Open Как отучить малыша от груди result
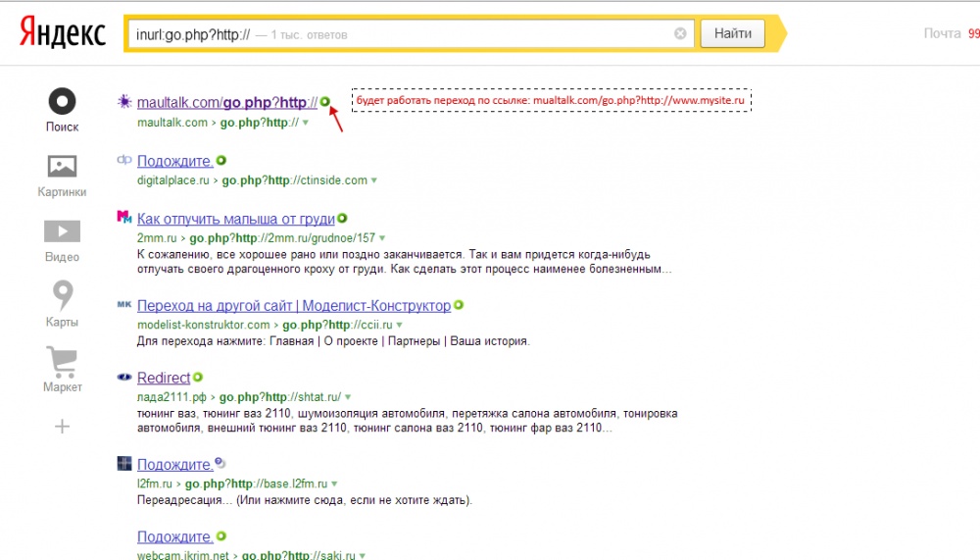Viewport: 980px width, 560px height. point(235,219)
